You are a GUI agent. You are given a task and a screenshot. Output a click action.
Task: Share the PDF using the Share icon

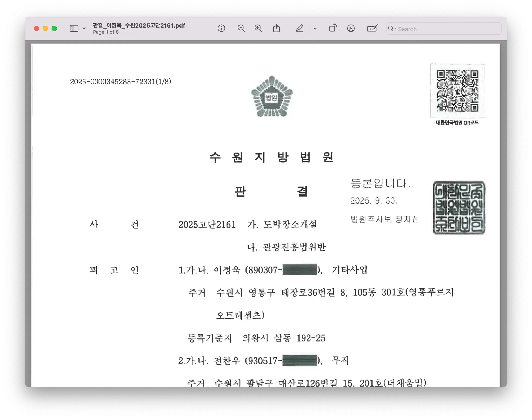276,28
